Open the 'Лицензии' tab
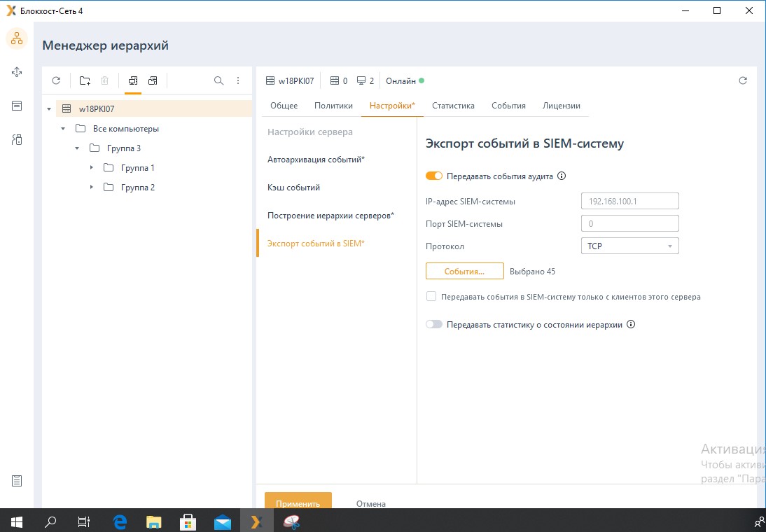766x532 pixels. click(x=562, y=106)
